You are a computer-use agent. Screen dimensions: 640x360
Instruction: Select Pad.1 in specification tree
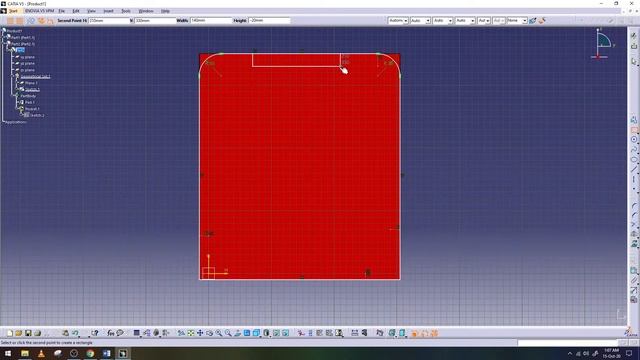pos(29,102)
